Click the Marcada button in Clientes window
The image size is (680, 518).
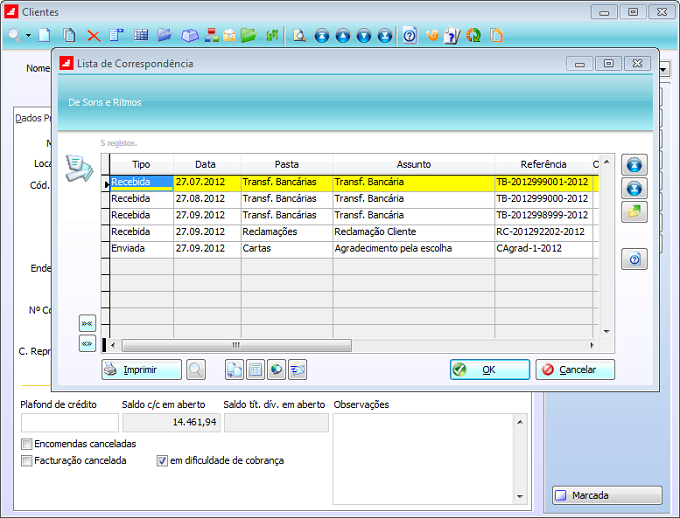pyautogui.click(x=607, y=495)
